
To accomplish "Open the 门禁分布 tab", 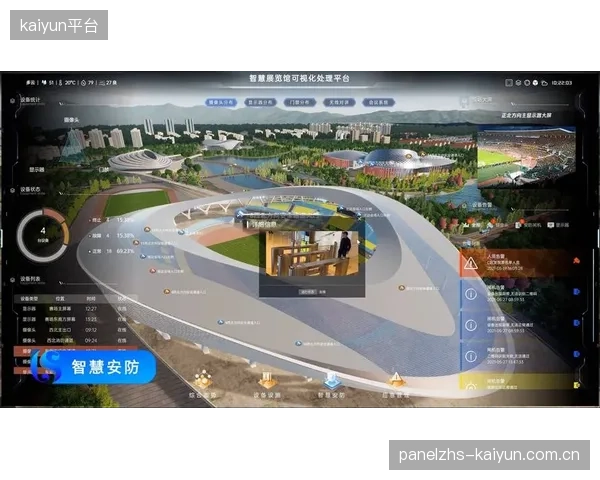I will [x=300, y=103].
